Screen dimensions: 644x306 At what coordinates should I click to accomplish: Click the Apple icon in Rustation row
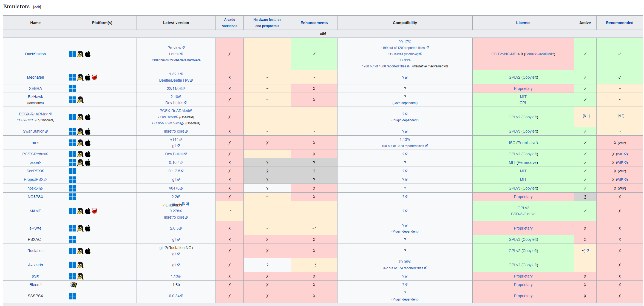(x=88, y=251)
